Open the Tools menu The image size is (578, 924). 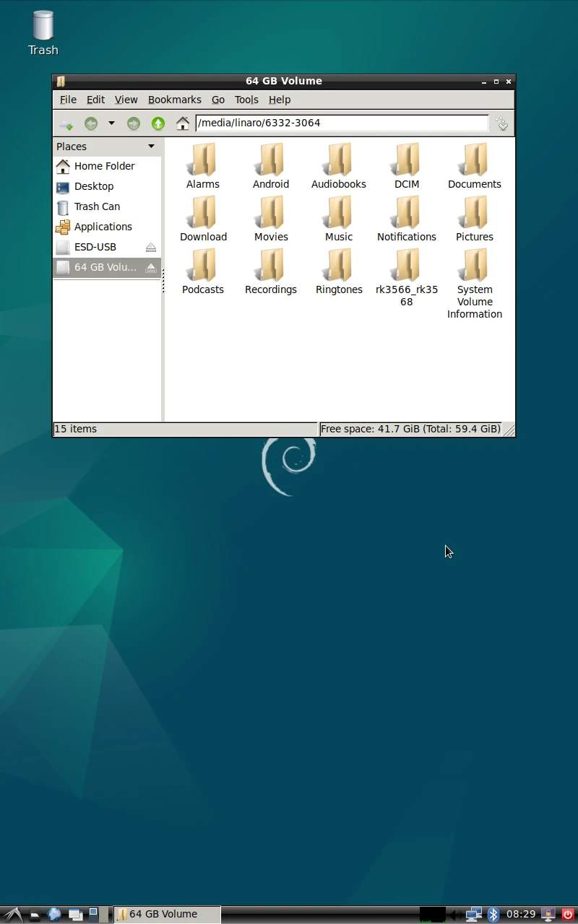click(246, 100)
